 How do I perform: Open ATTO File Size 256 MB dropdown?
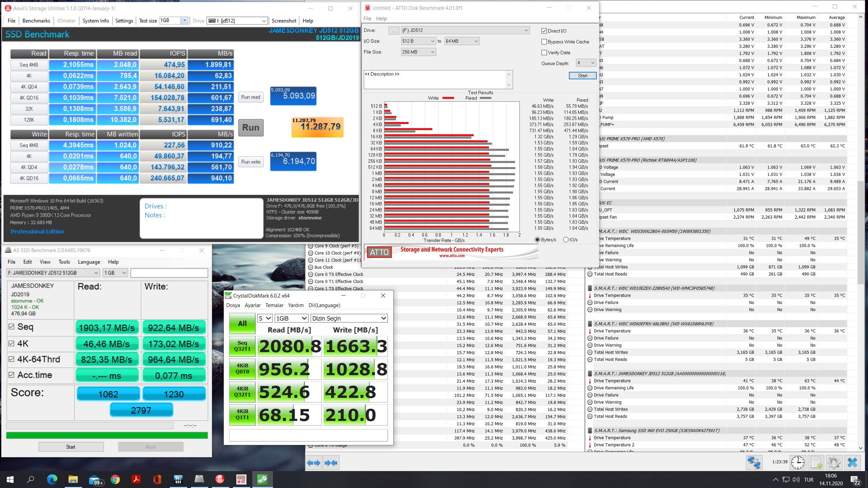tap(418, 52)
